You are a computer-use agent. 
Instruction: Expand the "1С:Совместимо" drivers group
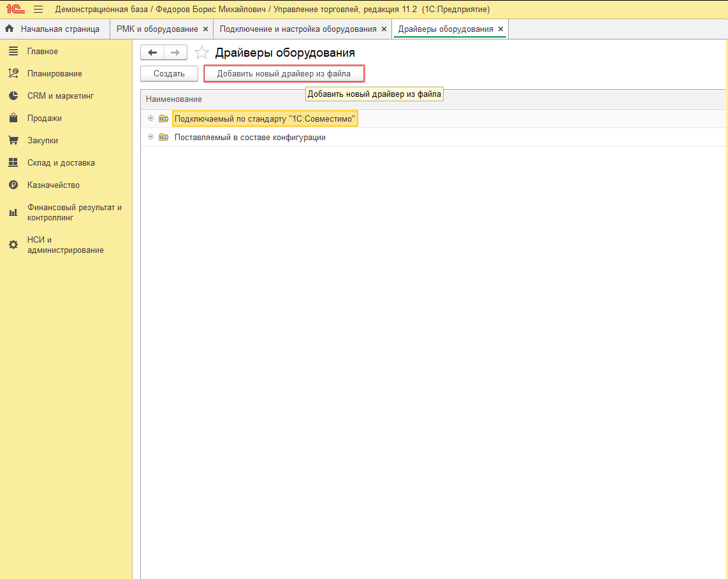click(150, 118)
